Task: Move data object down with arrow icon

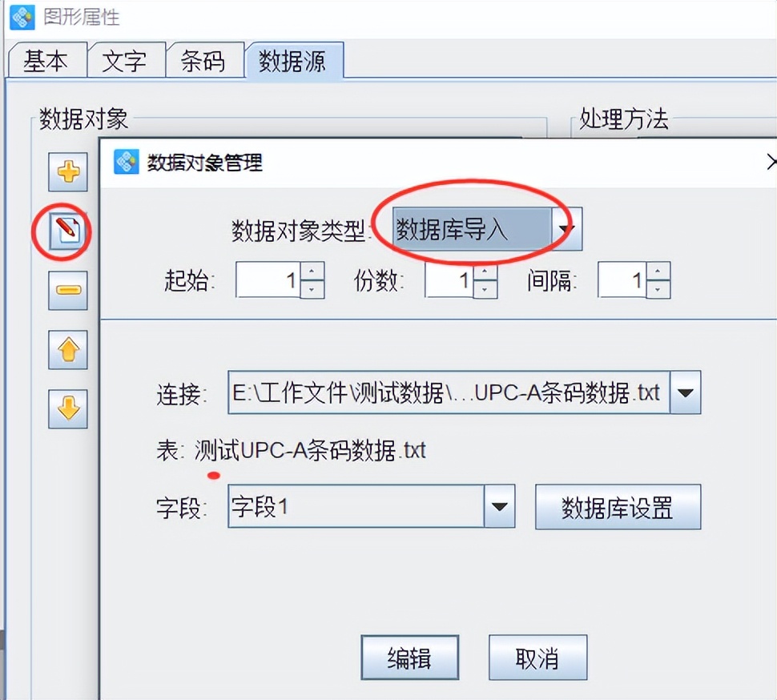Action: [x=68, y=408]
